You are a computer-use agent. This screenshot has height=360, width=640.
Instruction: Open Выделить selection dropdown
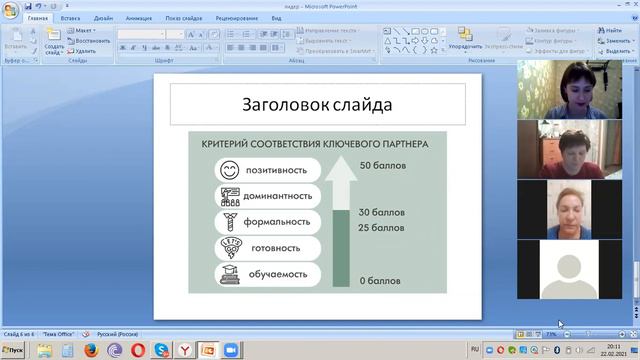(616, 51)
